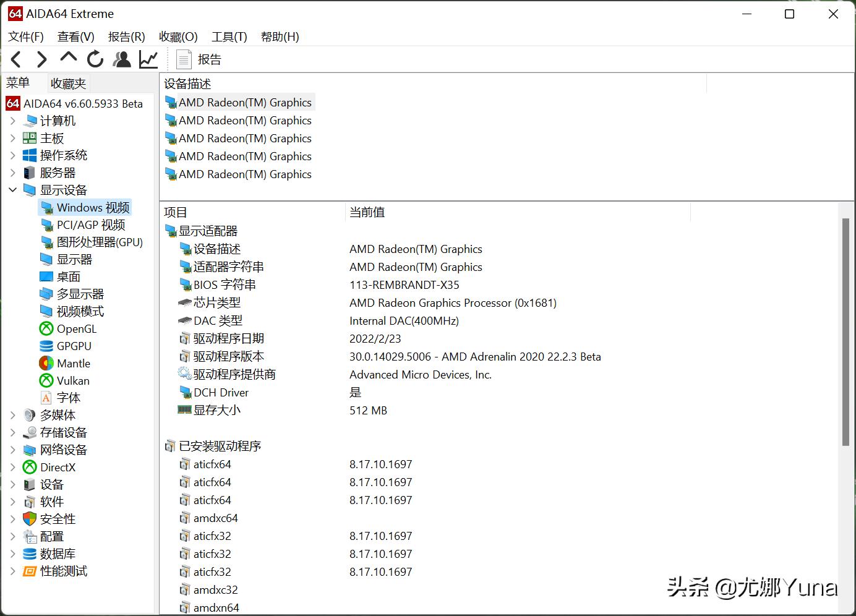Image resolution: width=856 pixels, height=616 pixels.
Task: Expand the 多媒体 tree node
Action: (x=13, y=415)
